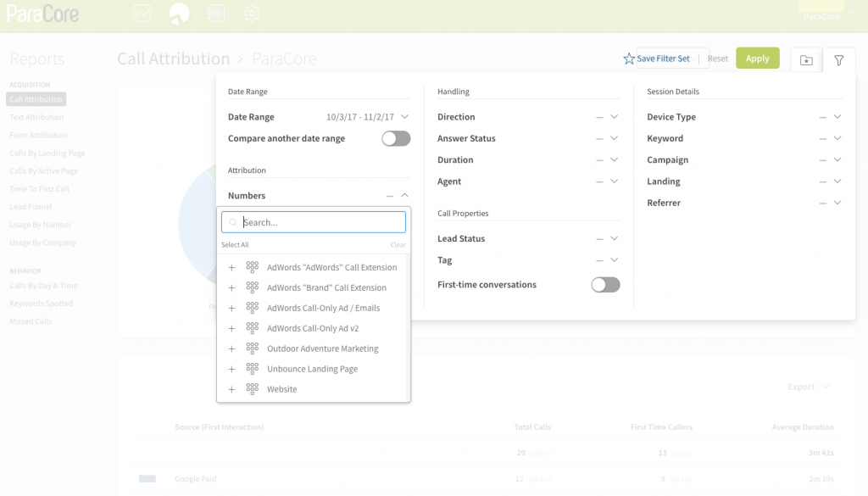Open Form Attribution report
868x496 pixels.
coord(38,135)
